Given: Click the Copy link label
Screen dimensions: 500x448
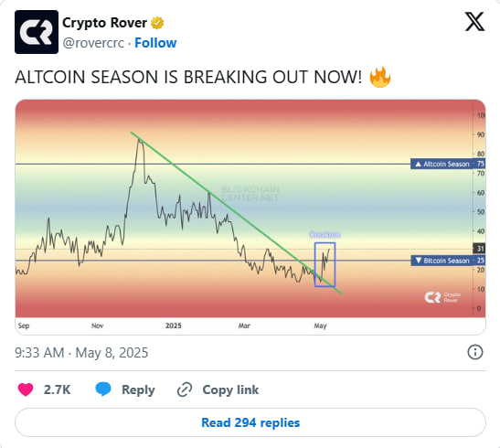Looking at the screenshot, I should pyautogui.click(x=230, y=389).
